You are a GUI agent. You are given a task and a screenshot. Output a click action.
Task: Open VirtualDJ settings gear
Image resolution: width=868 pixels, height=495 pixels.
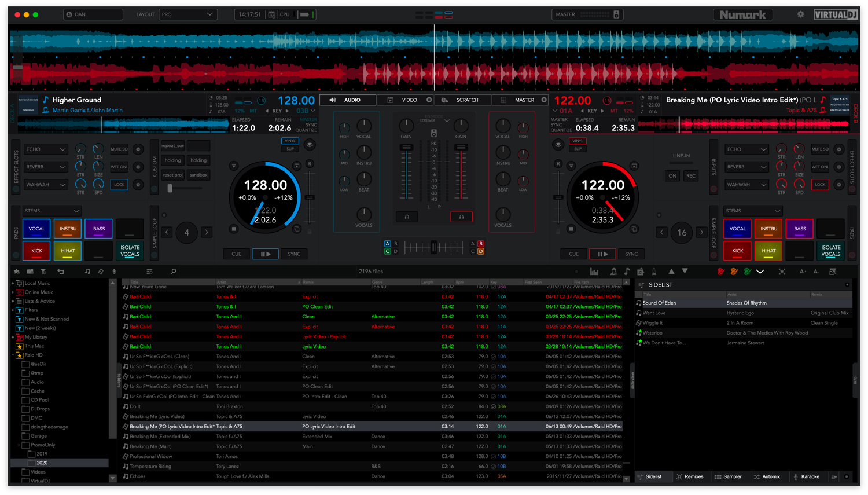[x=800, y=14]
